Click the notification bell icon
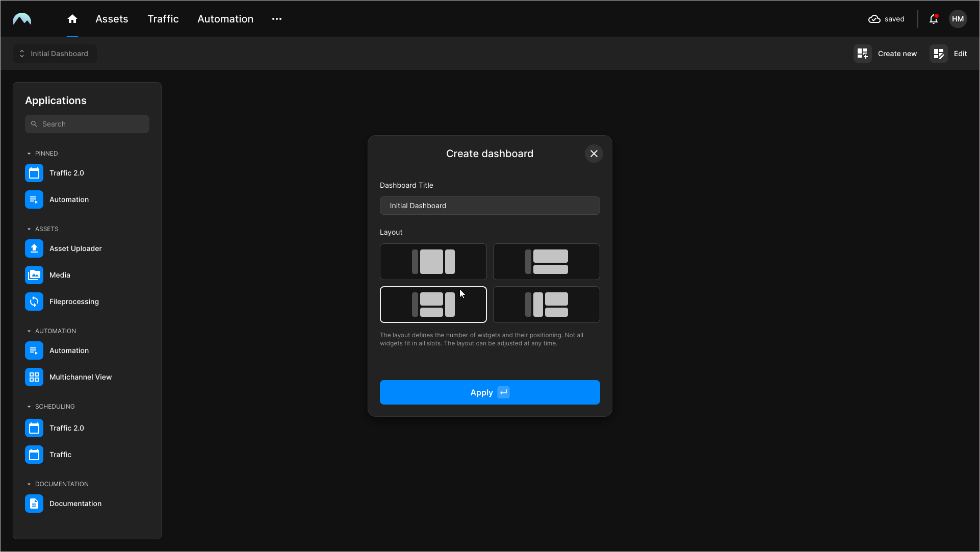The width and height of the screenshot is (980, 552). (x=934, y=19)
